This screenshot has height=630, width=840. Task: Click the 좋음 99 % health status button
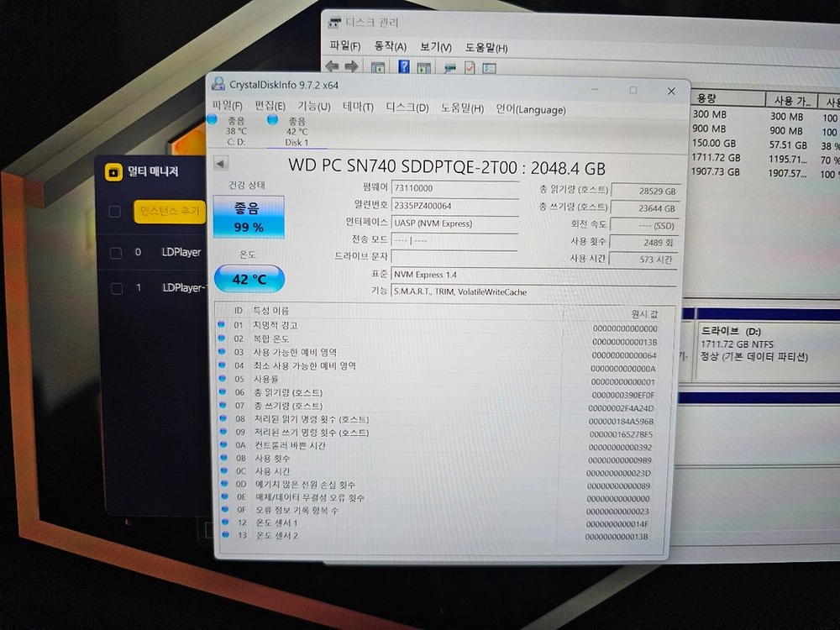coord(249,217)
